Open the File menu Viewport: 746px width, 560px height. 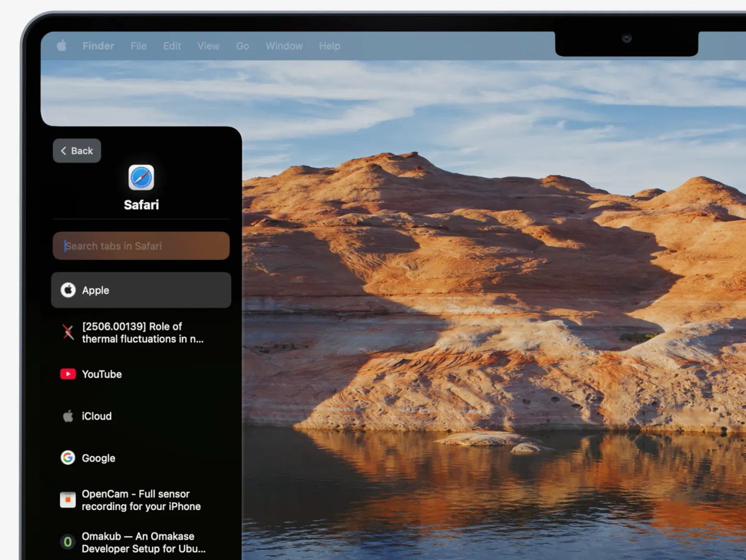pyautogui.click(x=138, y=46)
